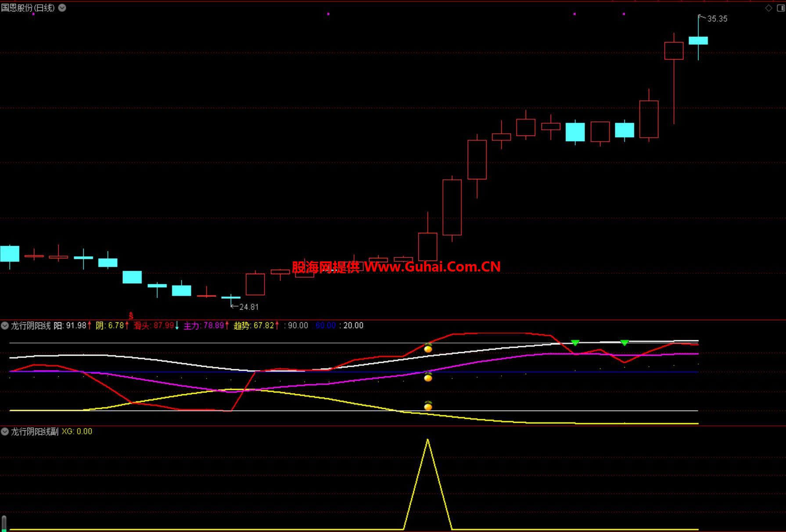
Task: Click the 阴: 6.78 indicator value
Action: [x=110, y=325]
